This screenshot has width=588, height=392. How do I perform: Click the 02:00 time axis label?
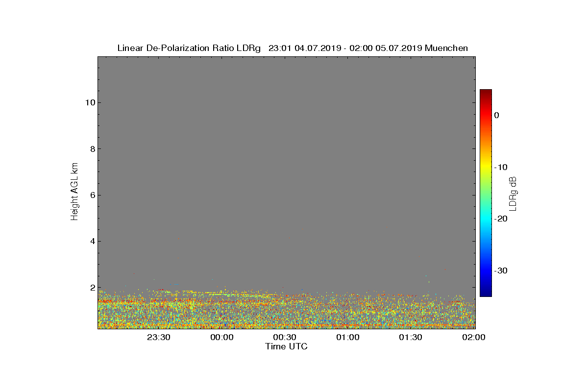point(474,337)
